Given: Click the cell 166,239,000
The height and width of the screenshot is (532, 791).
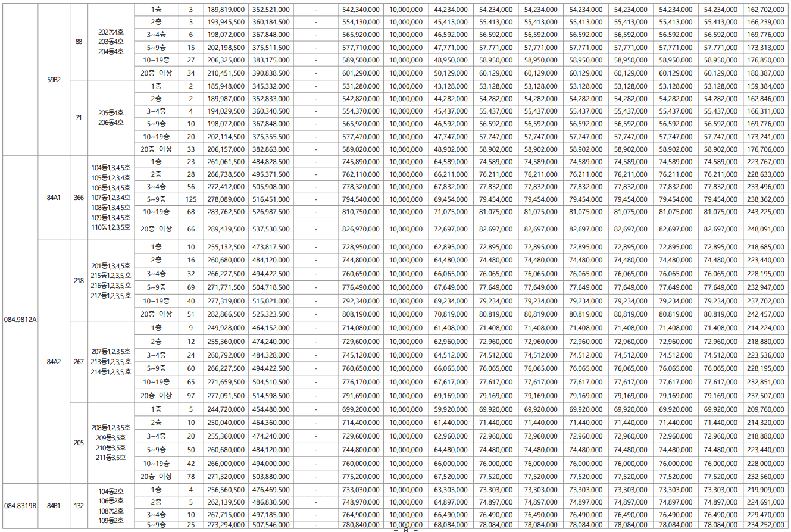Looking at the screenshot, I should 766,22.
